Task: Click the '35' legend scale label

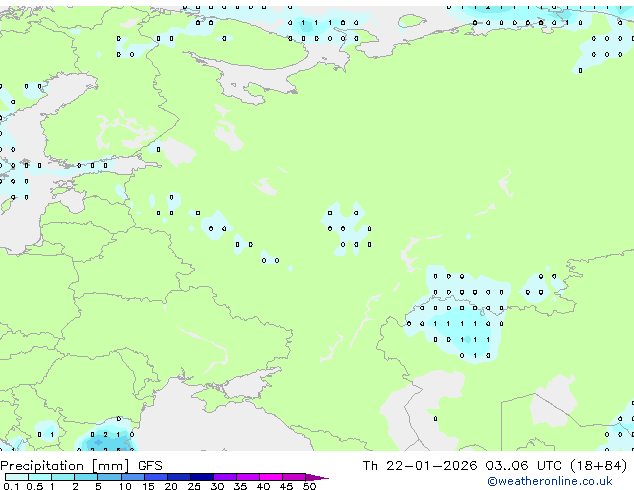Action: 240,486
